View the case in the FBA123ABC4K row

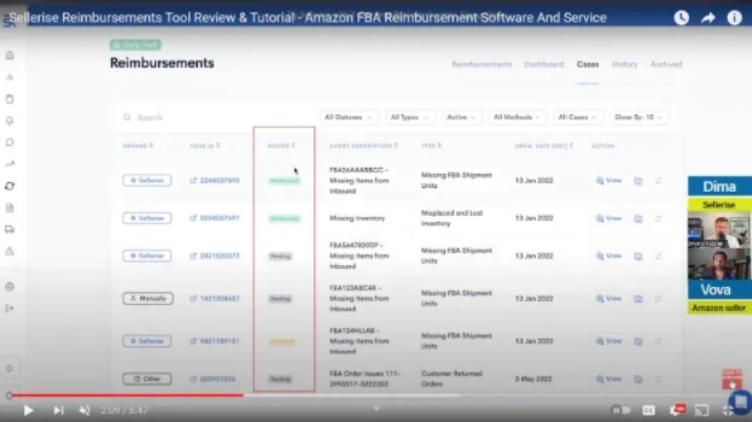609,298
